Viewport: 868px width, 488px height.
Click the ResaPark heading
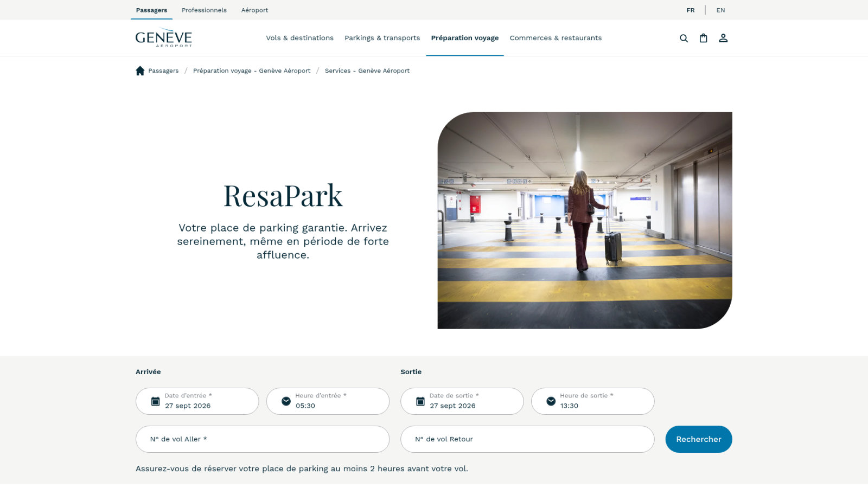click(x=283, y=196)
